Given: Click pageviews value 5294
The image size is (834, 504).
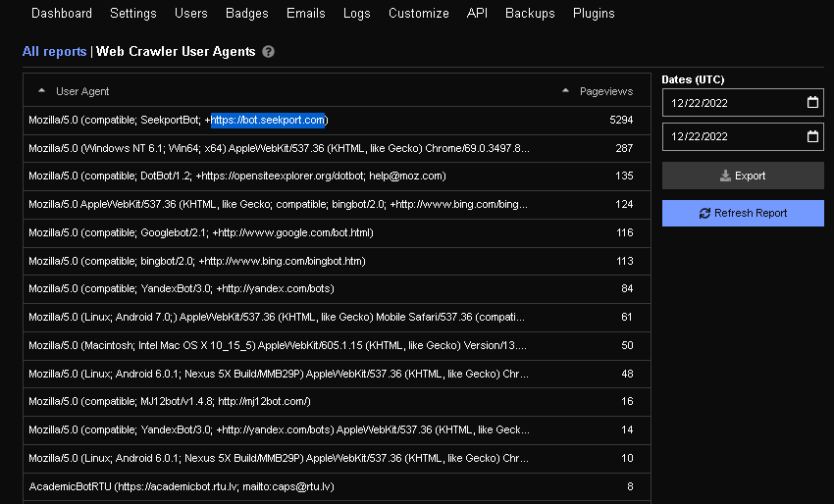Looking at the screenshot, I should 621,121.
